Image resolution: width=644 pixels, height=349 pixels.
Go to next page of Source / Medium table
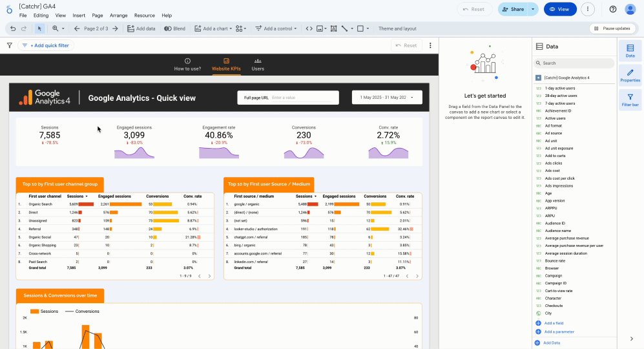(x=417, y=276)
